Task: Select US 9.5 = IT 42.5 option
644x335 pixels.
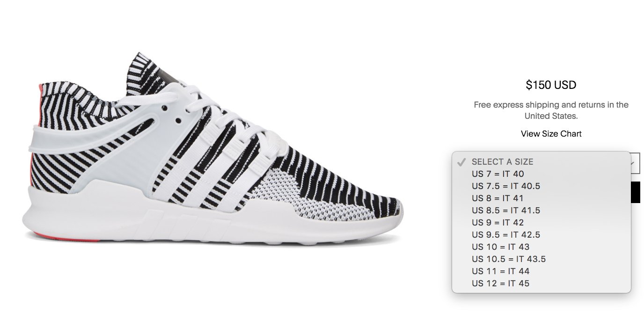Action: [x=541, y=234]
